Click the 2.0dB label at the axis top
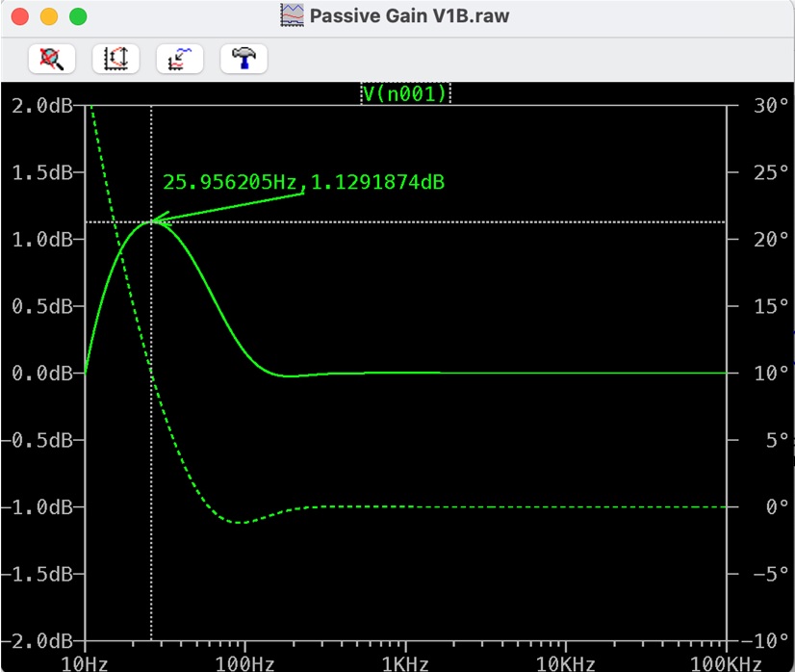The width and height of the screenshot is (795, 672). [x=41, y=105]
